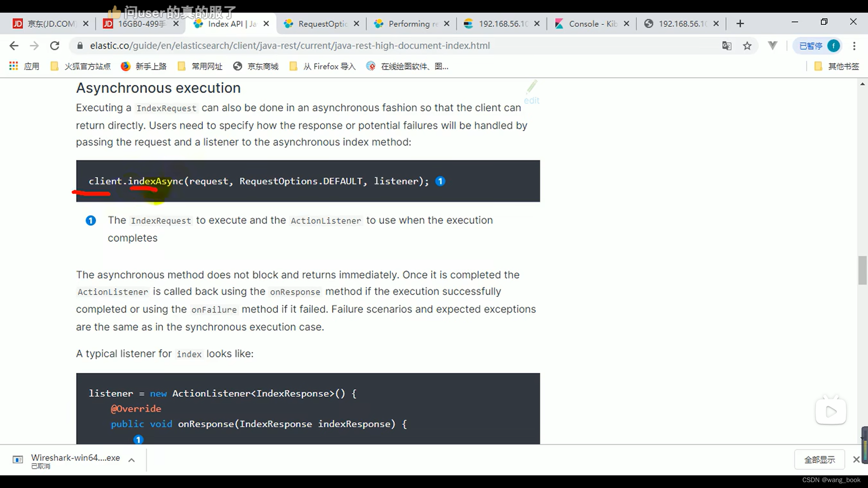Image resolution: width=868 pixels, height=488 pixels.
Task: Open the paused profile button
Action: coord(818,46)
